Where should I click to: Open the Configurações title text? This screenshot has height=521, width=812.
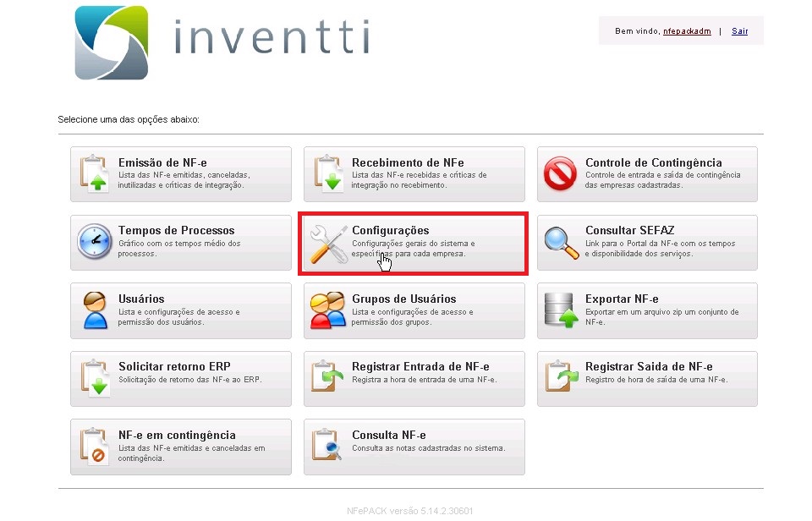point(390,231)
